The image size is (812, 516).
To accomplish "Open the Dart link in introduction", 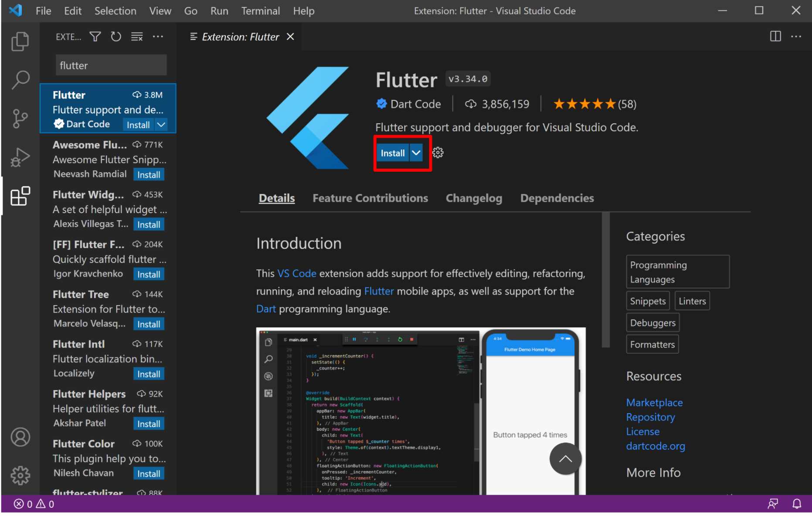I will tap(266, 309).
